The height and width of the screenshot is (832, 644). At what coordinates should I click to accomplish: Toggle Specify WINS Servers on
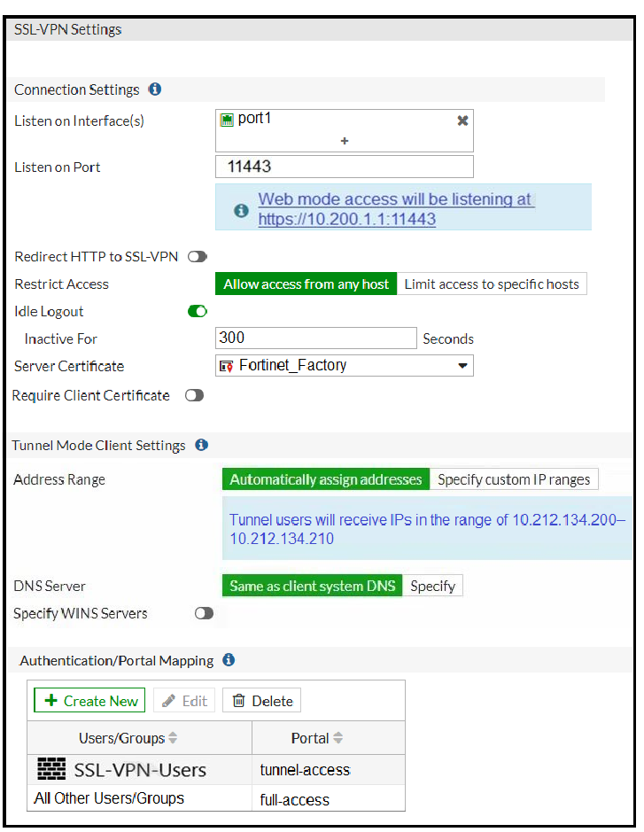coord(204,613)
